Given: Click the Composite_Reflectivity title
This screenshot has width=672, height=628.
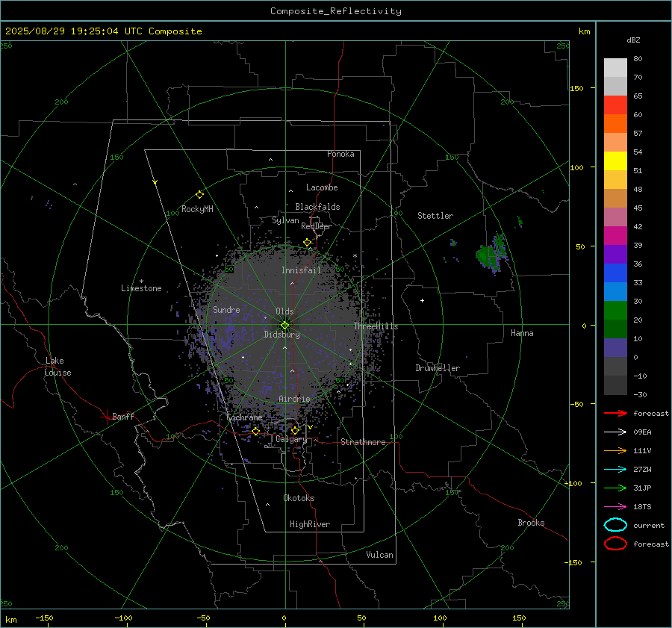Looking at the screenshot, I should 336,11.
